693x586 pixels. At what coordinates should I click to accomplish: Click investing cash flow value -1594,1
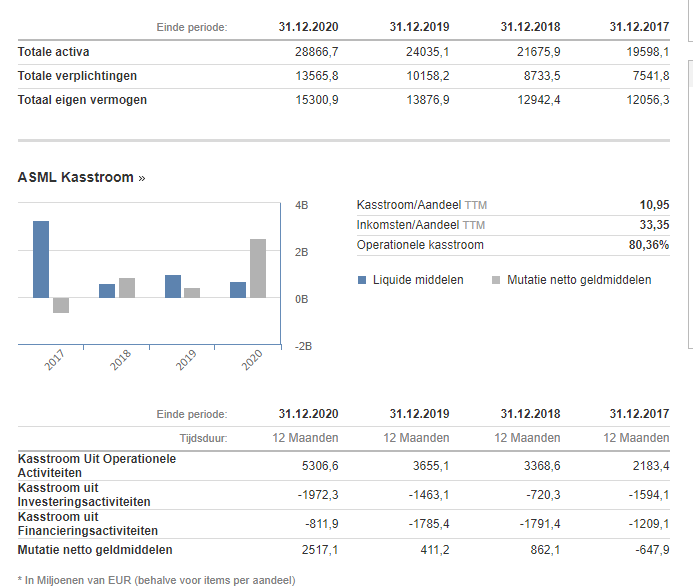[x=649, y=495]
